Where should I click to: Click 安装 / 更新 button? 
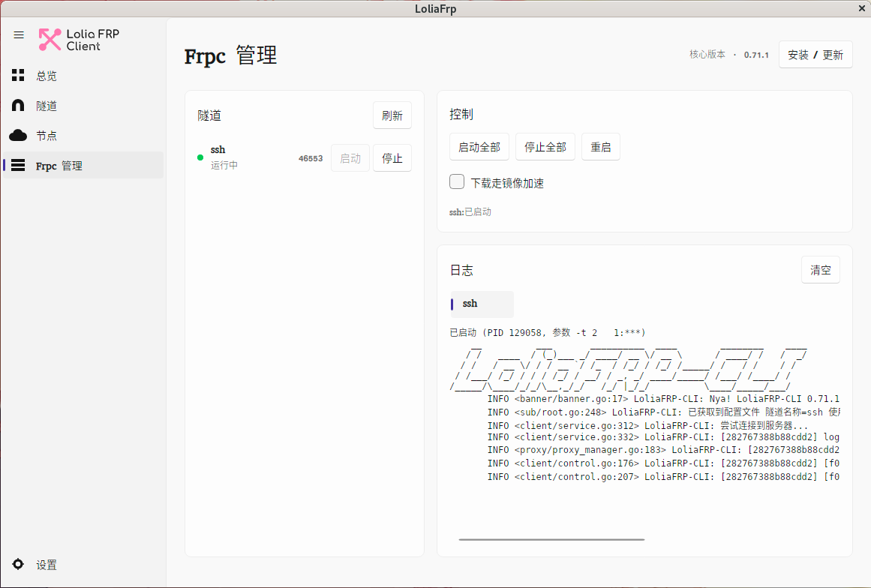click(x=815, y=55)
